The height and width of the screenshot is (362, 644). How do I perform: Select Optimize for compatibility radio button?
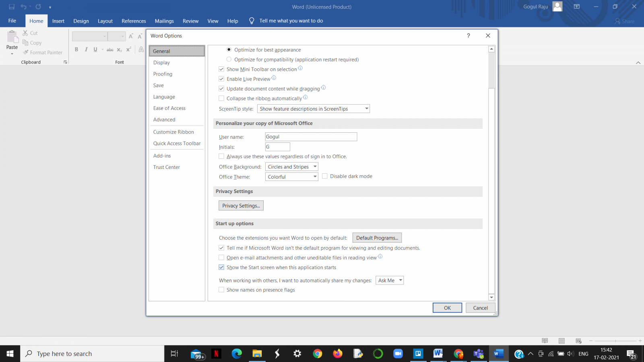pyautogui.click(x=229, y=59)
